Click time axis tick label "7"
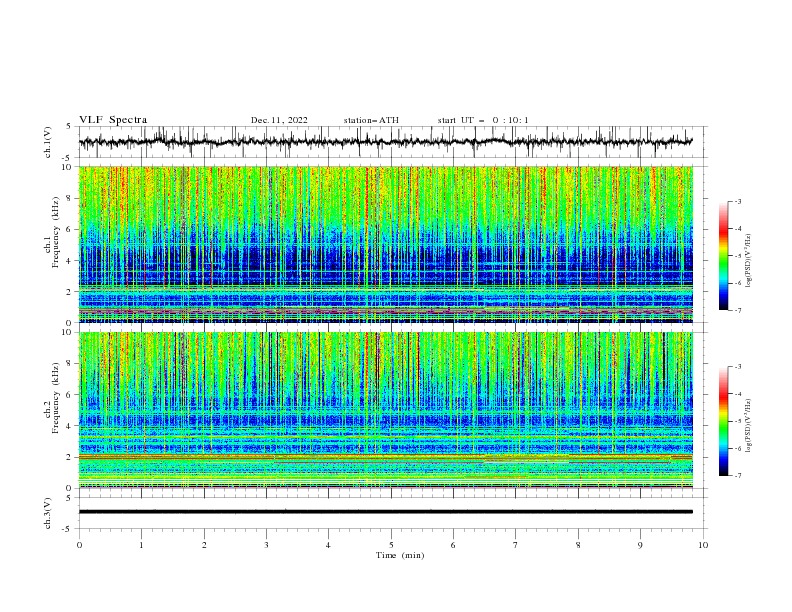This screenshot has height=612, width=792. 516,545
